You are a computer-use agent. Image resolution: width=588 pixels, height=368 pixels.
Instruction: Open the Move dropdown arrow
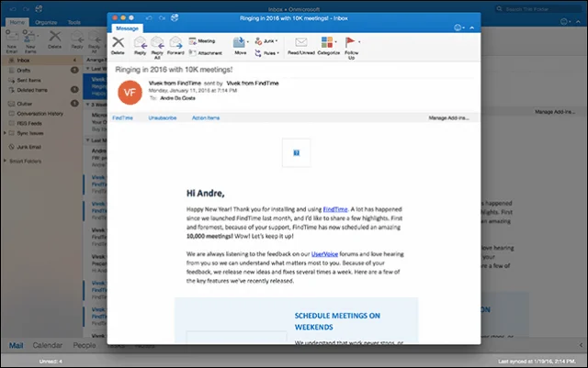click(x=248, y=41)
